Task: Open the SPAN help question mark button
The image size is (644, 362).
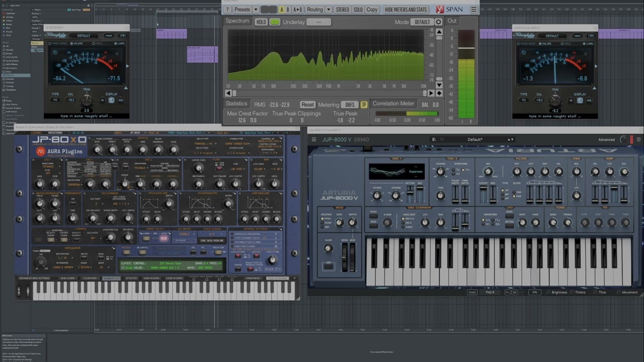Action: point(227,10)
